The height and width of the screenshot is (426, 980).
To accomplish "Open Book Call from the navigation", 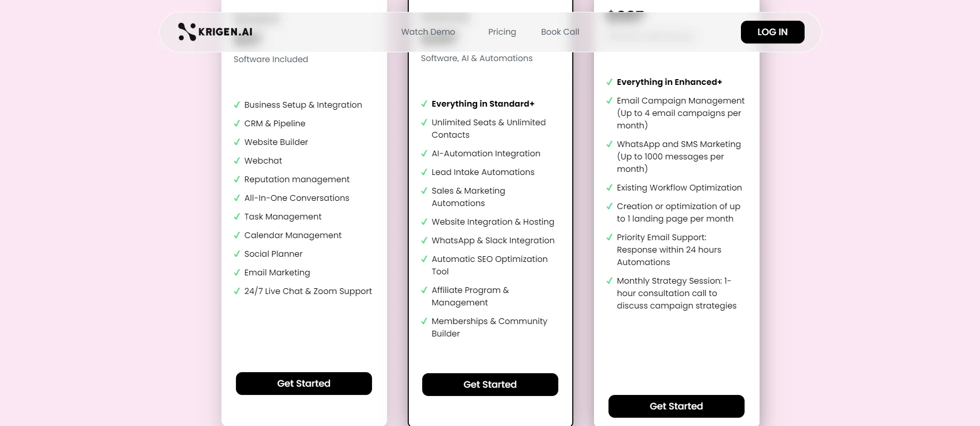I will click(559, 32).
